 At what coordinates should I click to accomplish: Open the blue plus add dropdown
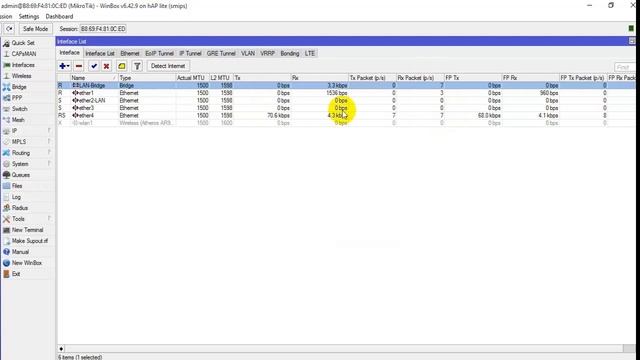click(x=64, y=66)
